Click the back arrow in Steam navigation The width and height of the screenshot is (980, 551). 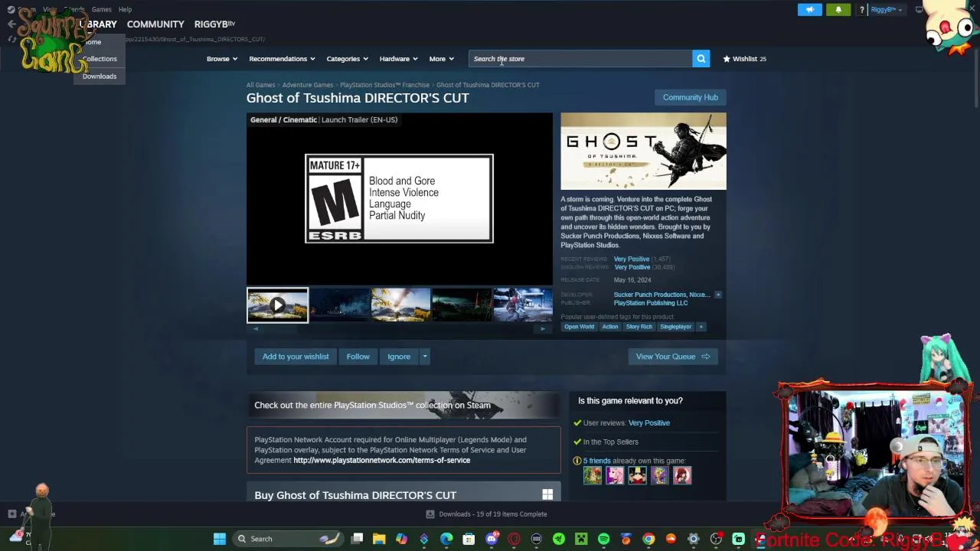click(x=11, y=24)
